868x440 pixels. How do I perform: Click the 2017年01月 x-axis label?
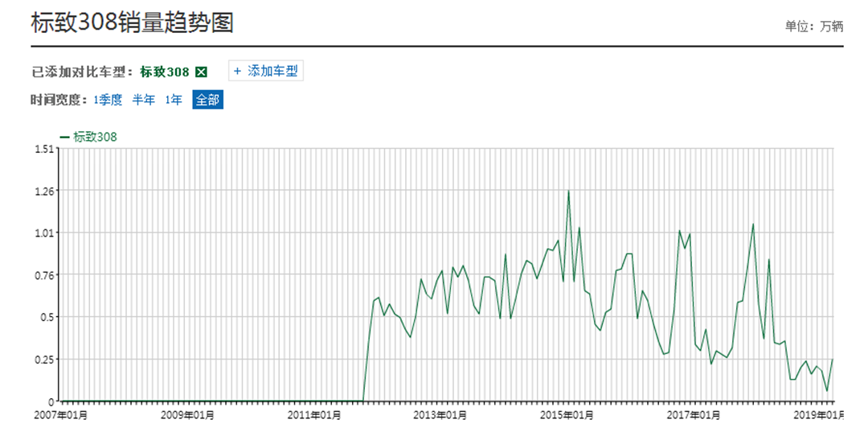coord(694,415)
